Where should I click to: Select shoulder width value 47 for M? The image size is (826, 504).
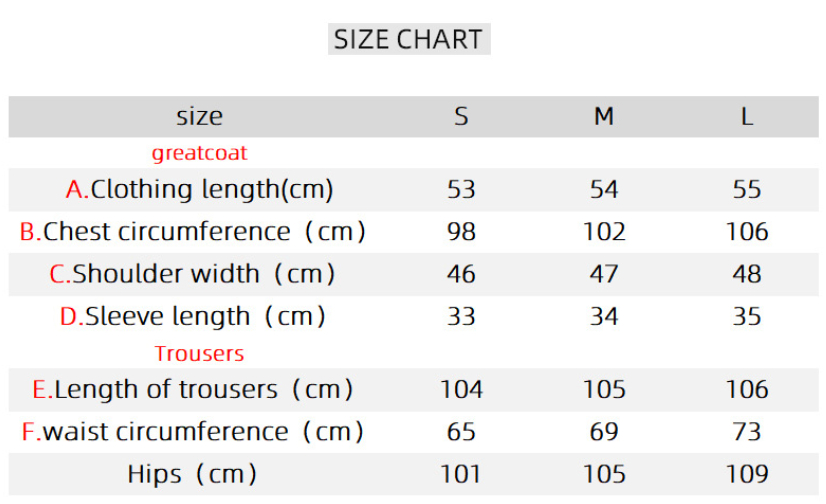[x=604, y=274]
